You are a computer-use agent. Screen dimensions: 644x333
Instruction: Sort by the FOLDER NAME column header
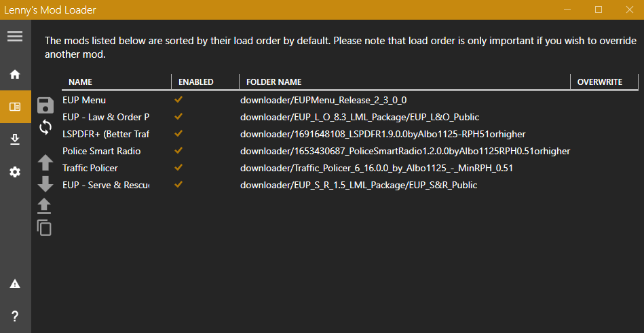coord(273,82)
